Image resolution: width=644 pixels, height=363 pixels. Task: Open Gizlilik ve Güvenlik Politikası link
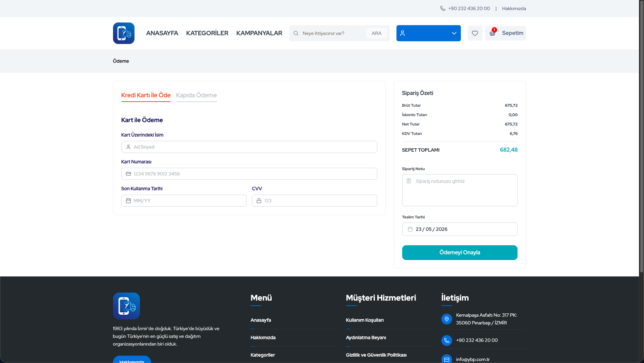point(376,355)
